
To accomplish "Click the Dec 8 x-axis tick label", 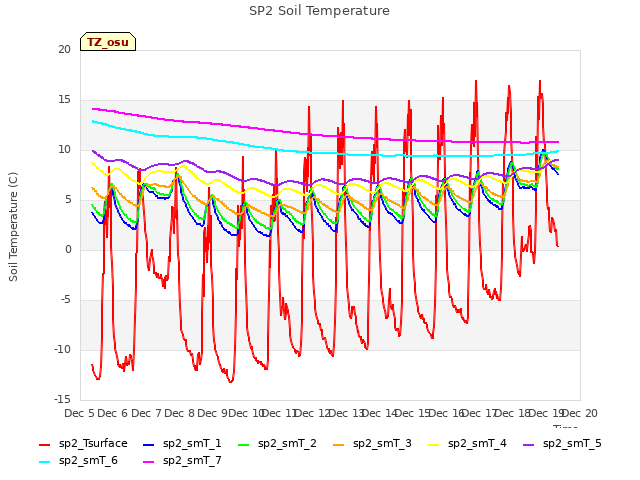I will (x=180, y=413).
